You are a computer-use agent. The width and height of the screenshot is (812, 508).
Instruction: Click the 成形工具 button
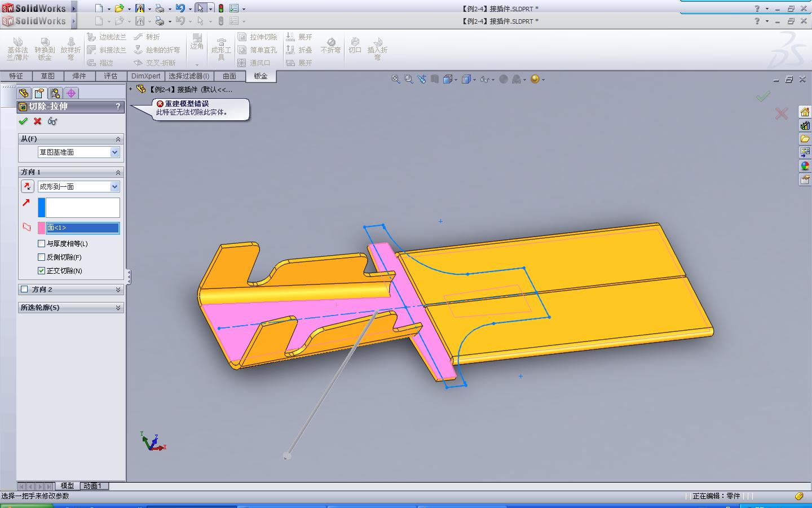coord(221,49)
